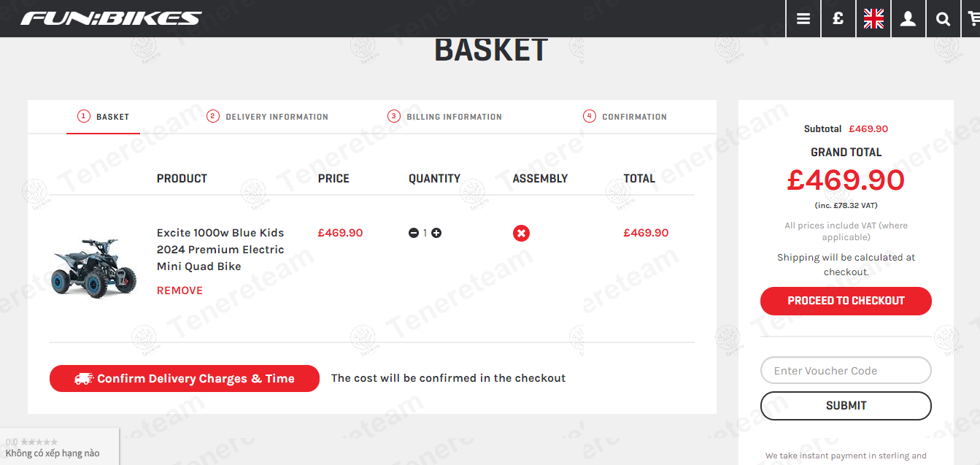Click the UK flag language icon

(873, 19)
